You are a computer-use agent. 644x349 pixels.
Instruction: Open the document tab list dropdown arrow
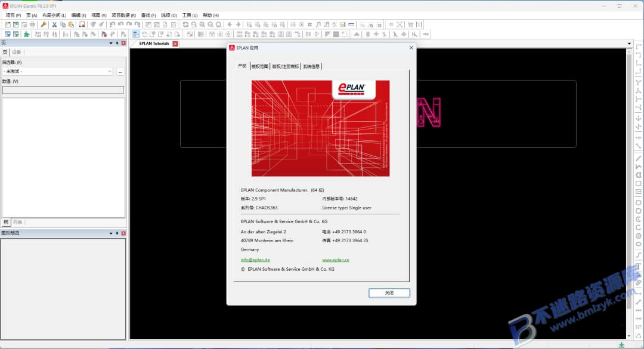pos(629,43)
